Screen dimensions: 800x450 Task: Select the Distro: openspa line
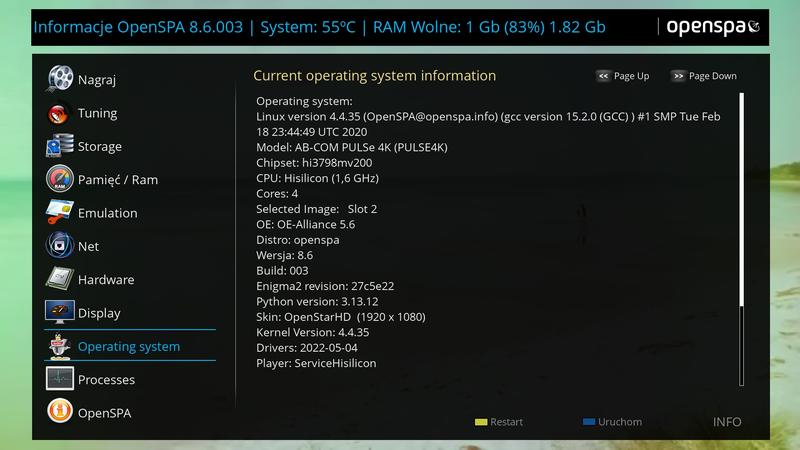pyautogui.click(x=297, y=240)
